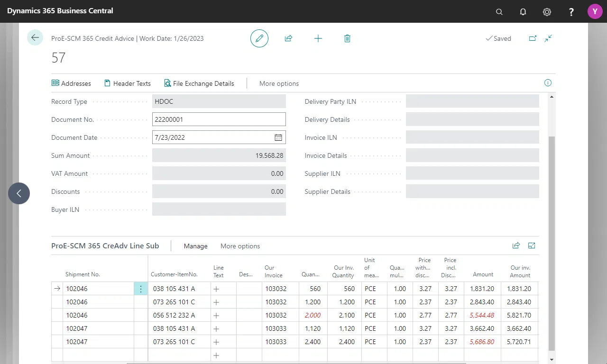
Task: Add line text for 073 265 101 C invoice 103033
Action: pos(217,342)
